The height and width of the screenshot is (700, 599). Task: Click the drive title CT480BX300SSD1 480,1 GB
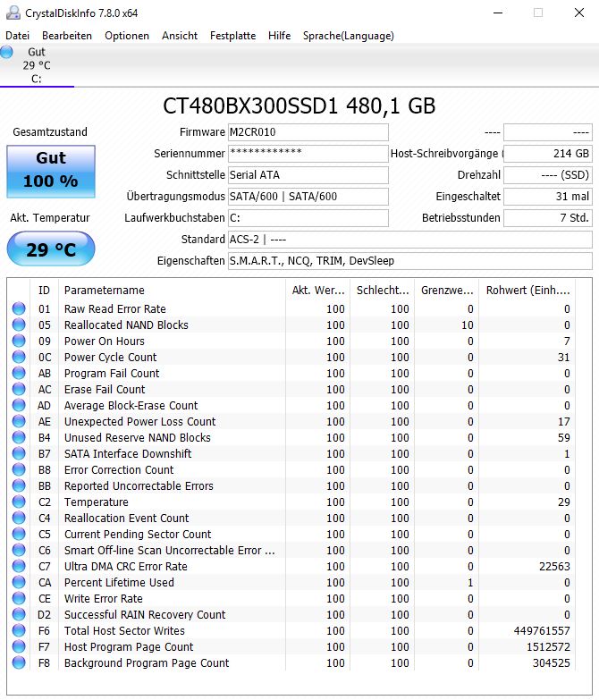(299, 105)
